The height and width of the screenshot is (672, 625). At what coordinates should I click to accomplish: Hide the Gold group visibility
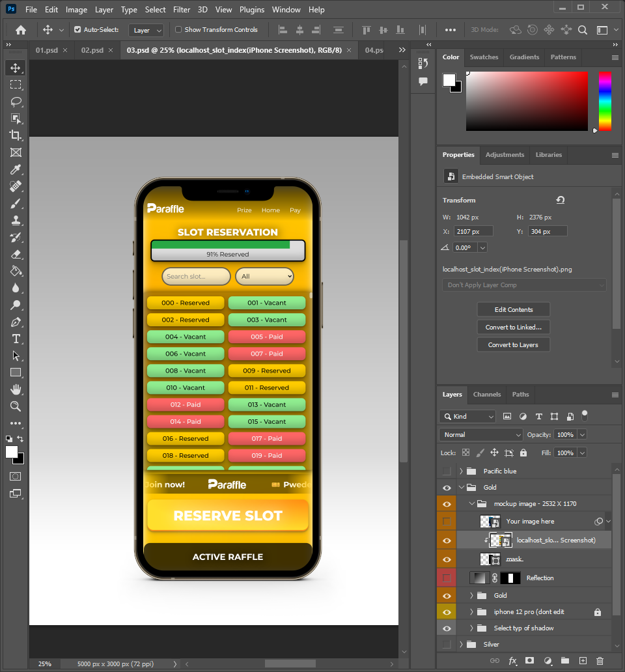click(447, 487)
